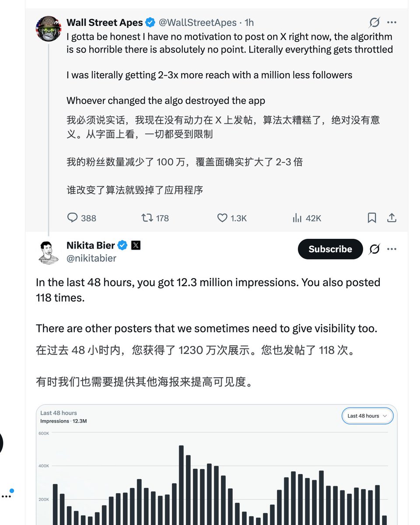The width and height of the screenshot is (420, 525).
Task: Open Nikita Bier display name link
Action: [x=91, y=245]
